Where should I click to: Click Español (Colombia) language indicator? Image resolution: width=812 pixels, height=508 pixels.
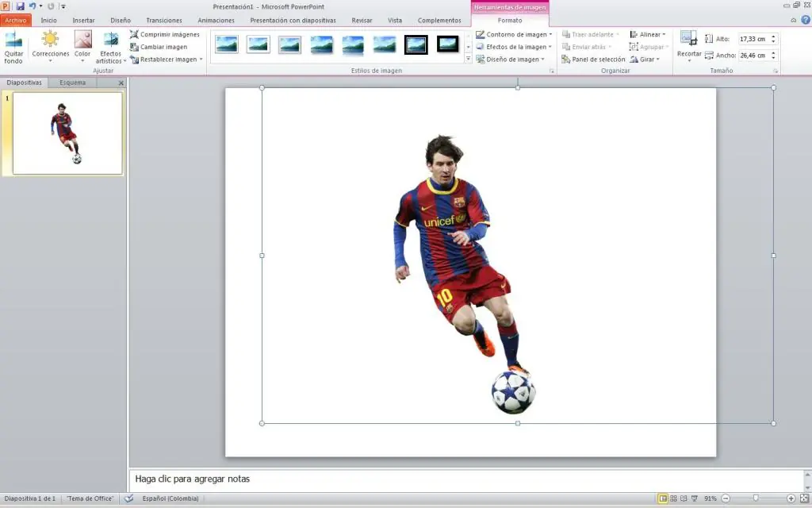[x=170, y=498]
